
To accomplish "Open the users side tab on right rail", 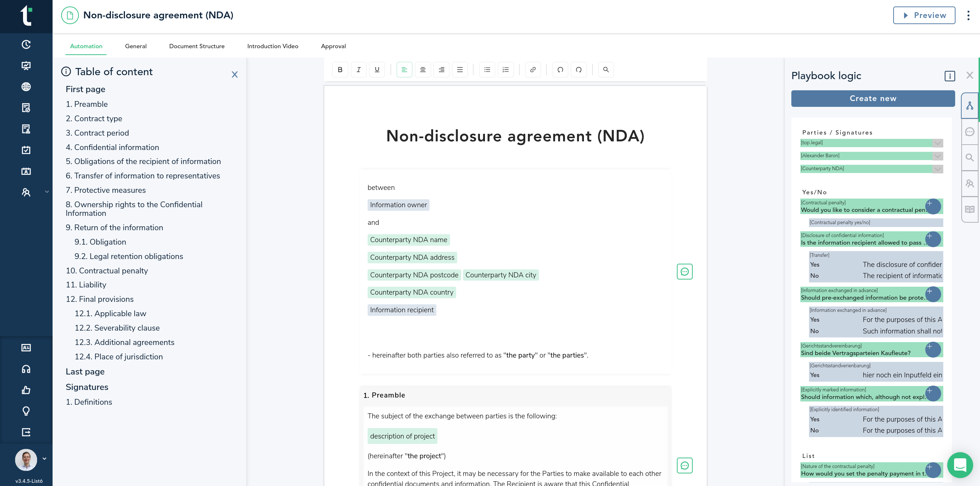I will point(969,183).
